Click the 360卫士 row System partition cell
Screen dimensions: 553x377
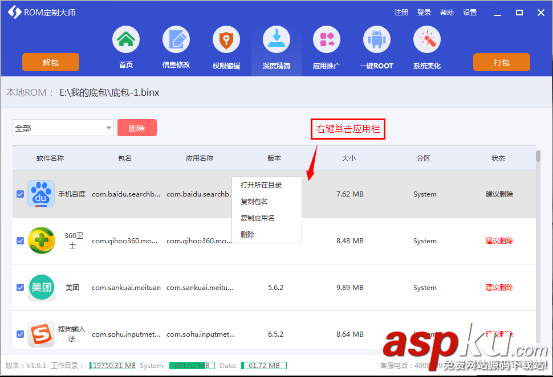(425, 241)
